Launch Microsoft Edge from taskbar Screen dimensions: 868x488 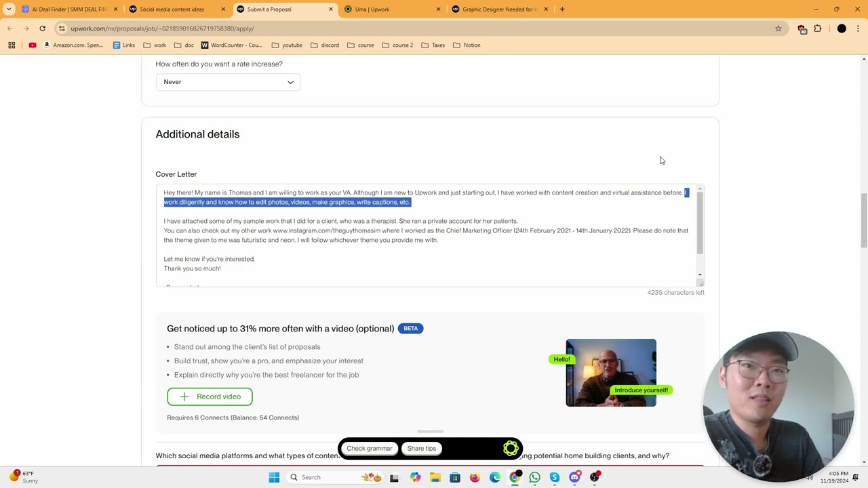pyautogui.click(x=495, y=477)
